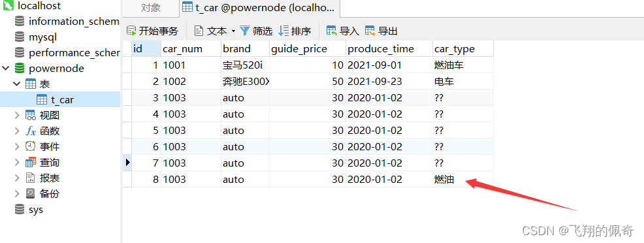Click the 开始事务 begin transaction button

pos(152,31)
